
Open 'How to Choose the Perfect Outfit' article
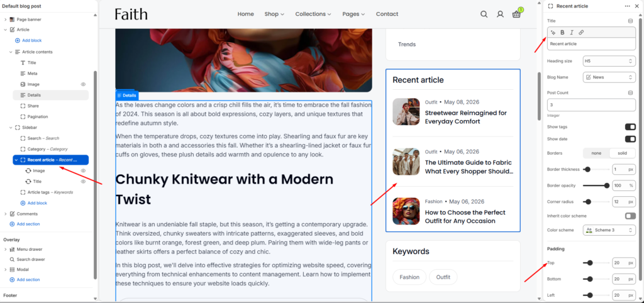[x=465, y=217]
